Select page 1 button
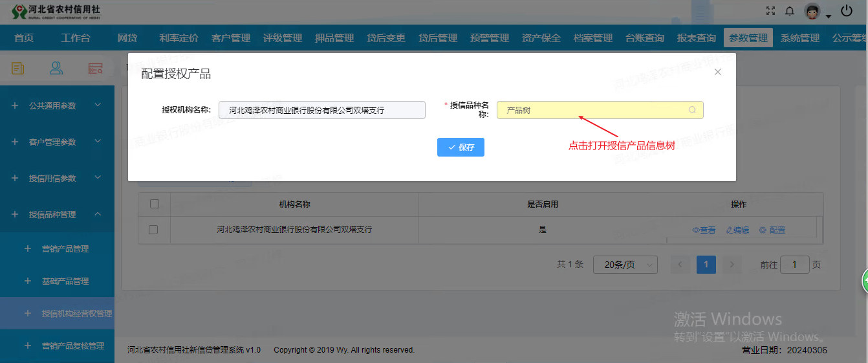This screenshot has height=363, width=868. pyautogui.click(x=706, y=264)
